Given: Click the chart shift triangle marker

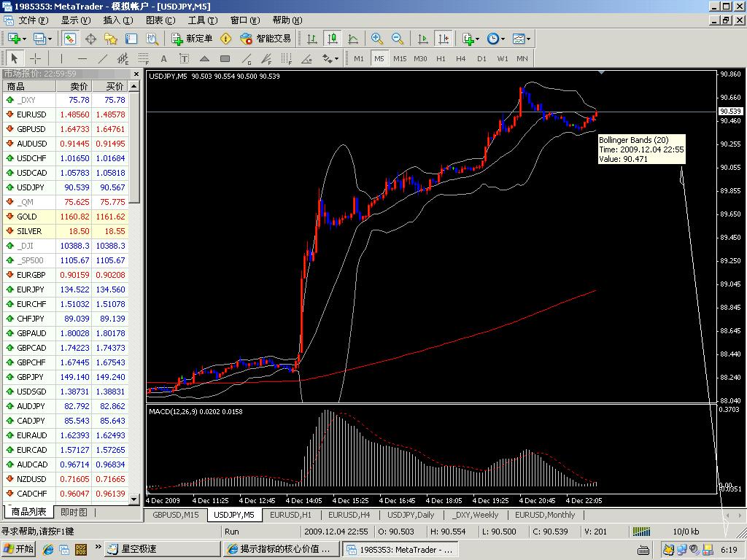Looking at the screenshot, I should 602,72.
